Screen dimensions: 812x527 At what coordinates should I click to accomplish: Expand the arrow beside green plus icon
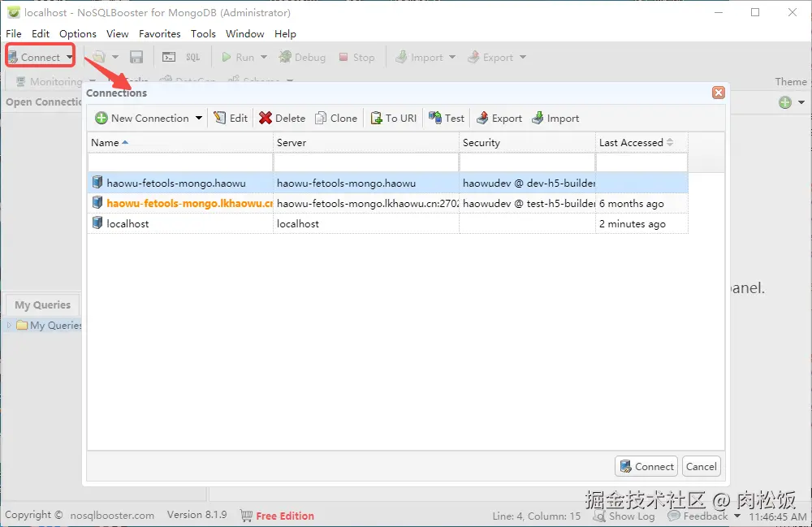pyautogui.click(x=801, y=102)
